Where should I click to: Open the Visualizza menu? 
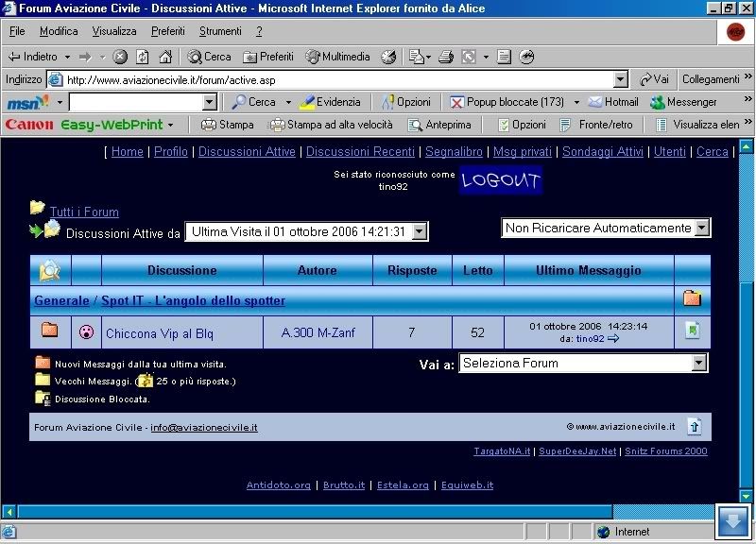[114, 31]
